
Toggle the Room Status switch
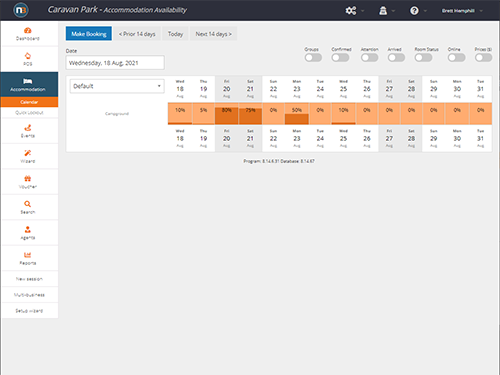coord(423,58)
